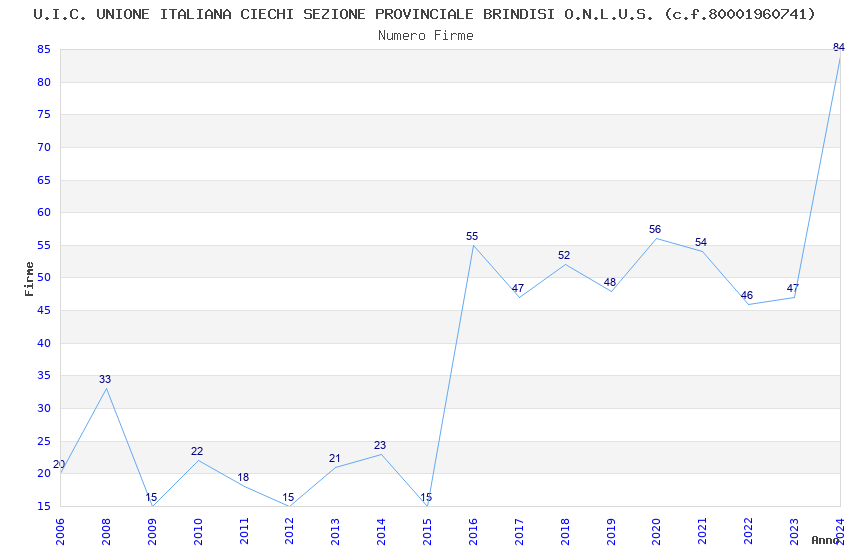Click x-axis year 2021
Image resolution: width=850 pixels, height=550 pixels.
point(703,531)
